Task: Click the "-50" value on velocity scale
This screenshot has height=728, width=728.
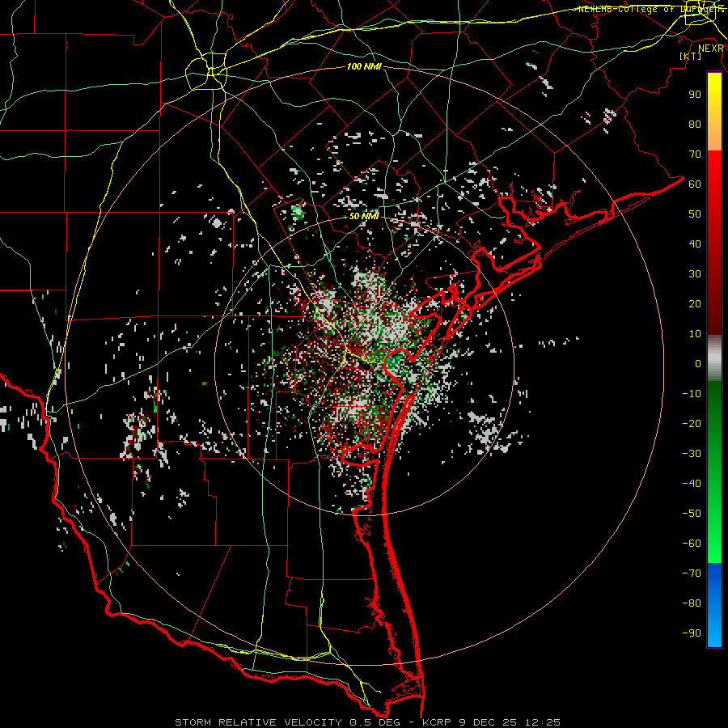Action: coord(692,514)
